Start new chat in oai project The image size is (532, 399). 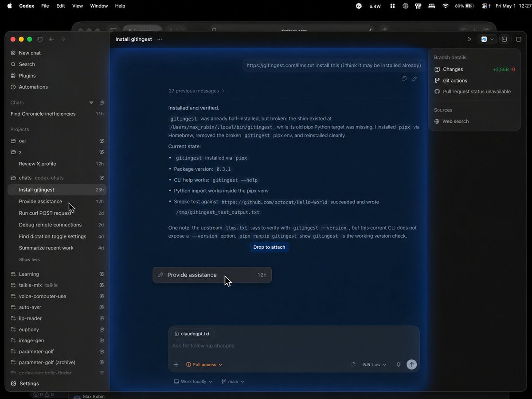102,141
